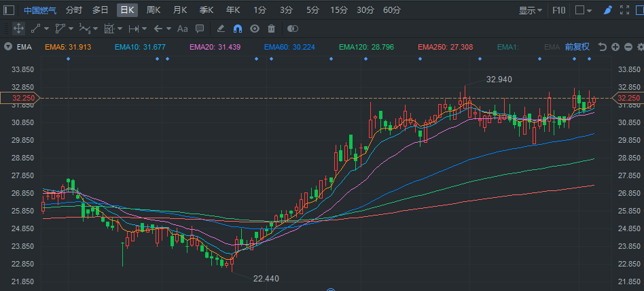Select the chart measurement region tool
This screenshot has height=291, width=644.
click(x=109, y=29)
